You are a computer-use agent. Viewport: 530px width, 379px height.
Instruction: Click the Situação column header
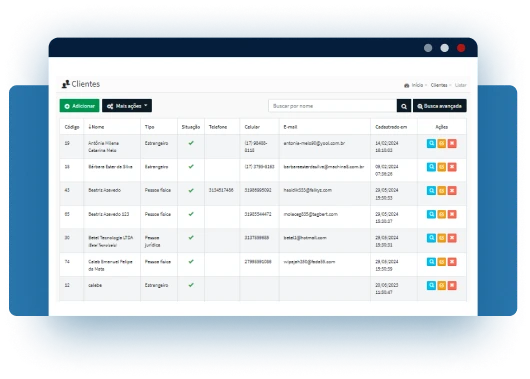191,127
